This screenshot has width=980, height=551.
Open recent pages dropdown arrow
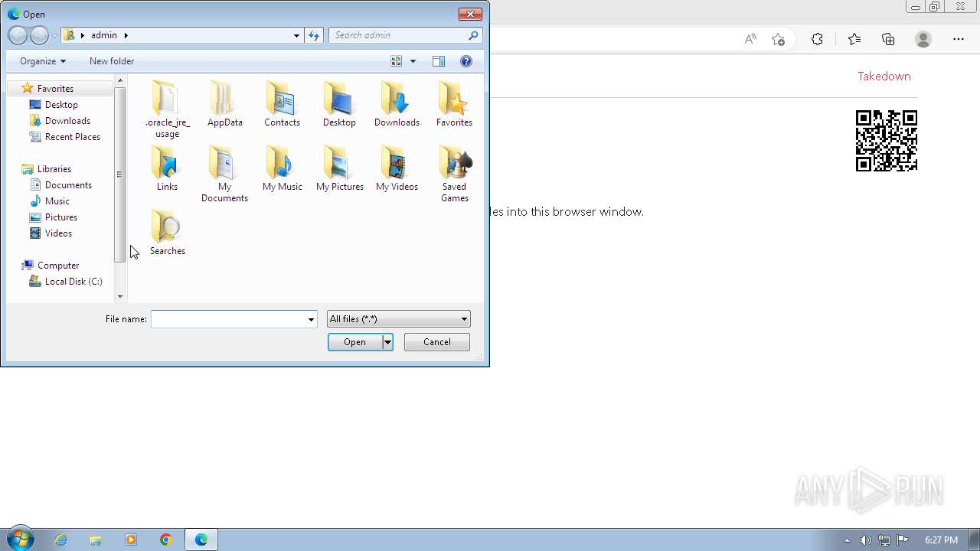(x=54, y=36)
